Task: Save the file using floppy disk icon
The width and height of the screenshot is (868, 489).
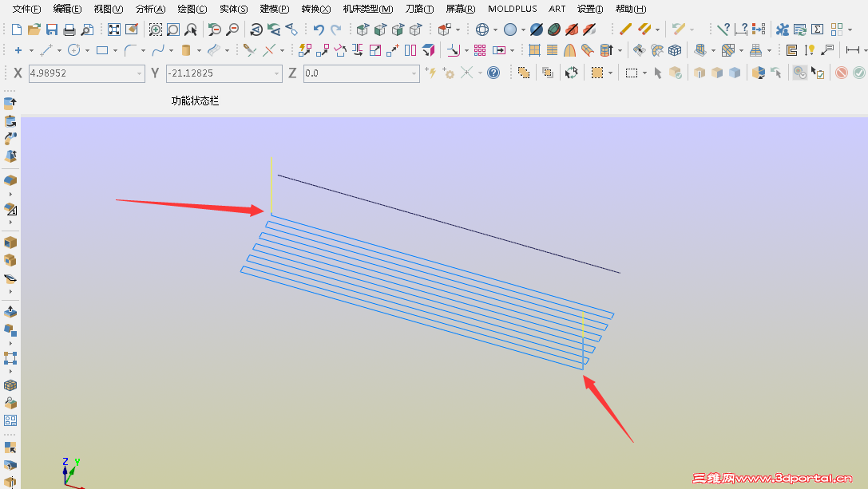Action: coord(52,30)
